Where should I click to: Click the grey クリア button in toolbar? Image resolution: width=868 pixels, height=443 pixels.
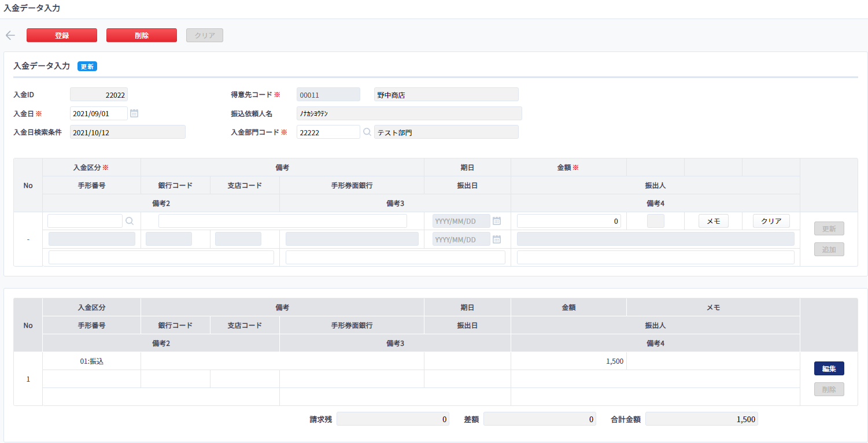click(x=205, y=35)
